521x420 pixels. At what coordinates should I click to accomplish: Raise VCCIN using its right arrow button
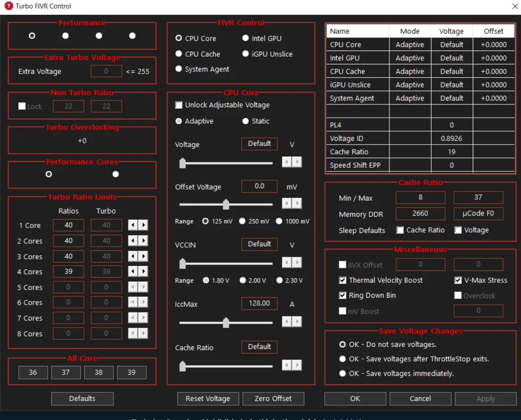pyautogui.click(x=297, y=262)
